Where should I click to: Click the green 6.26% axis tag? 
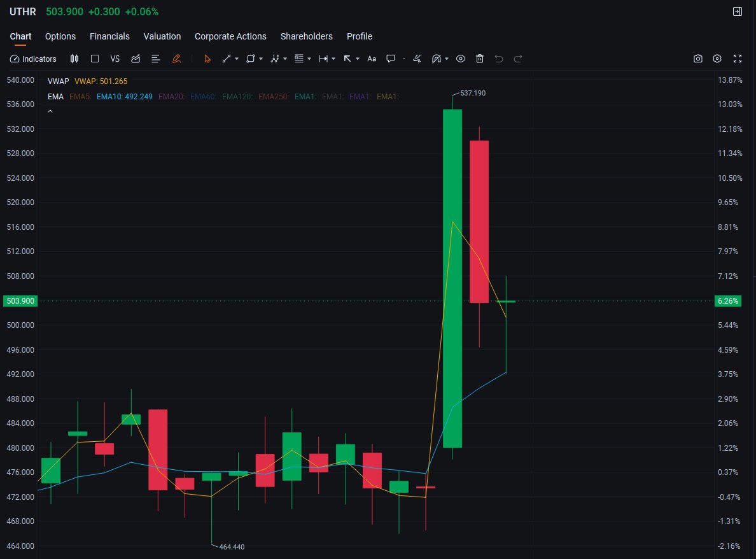tap(727, 301)
